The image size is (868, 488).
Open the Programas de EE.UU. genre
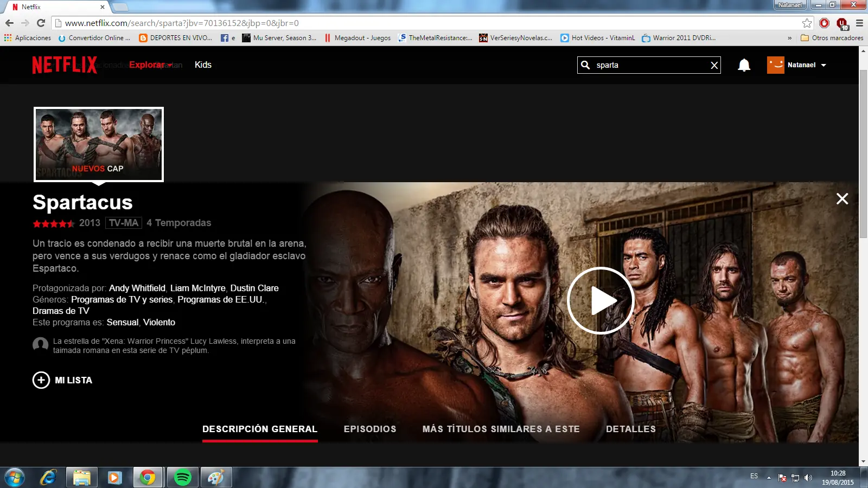pyautogui.click(x=221, y=299)
